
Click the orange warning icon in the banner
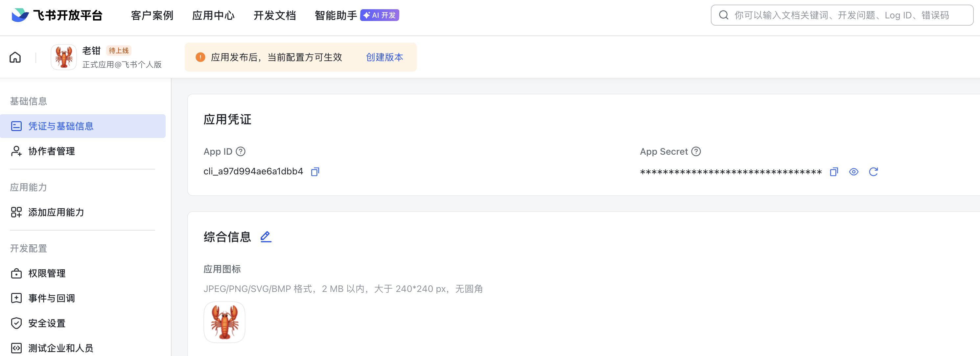[200, 57]
